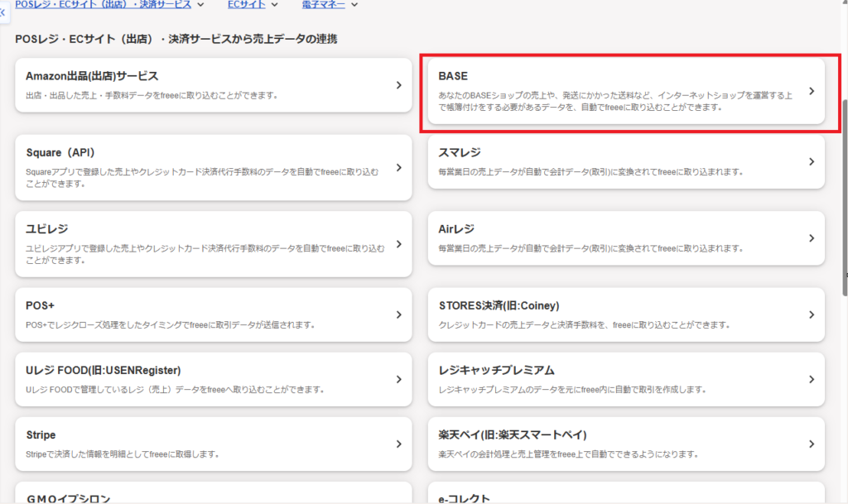The image size is (848, 504).
Task: Expand the dropdown arrow beside ECサイト
Action: pyautogui.click(x=275, y=5)
